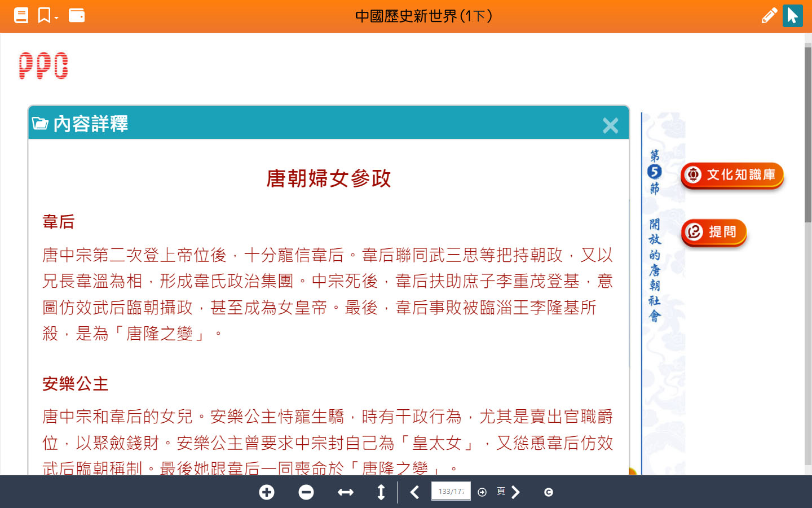Screen dimensions: 812x508
Task: Go to the next page
Action: (515, 492)
